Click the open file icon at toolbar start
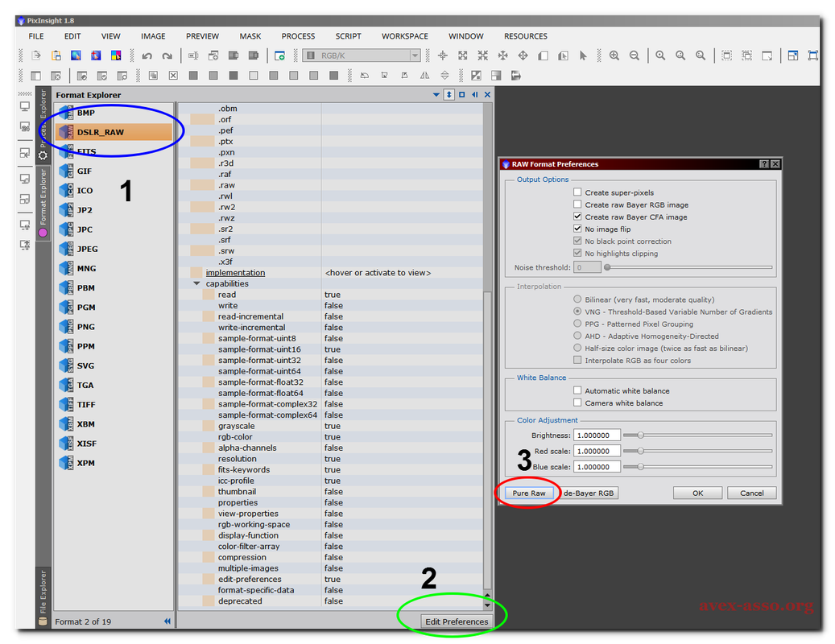The width and height of the screenshot is (835, 644). [35, 56]
